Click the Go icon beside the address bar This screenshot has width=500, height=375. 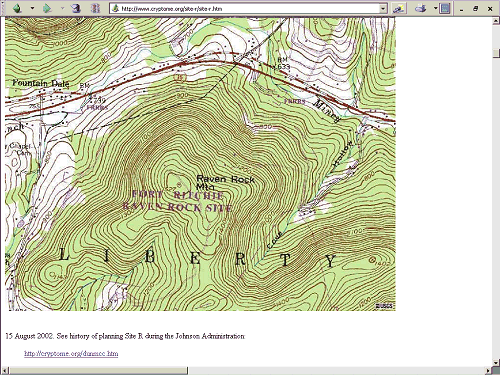(399, 8)
